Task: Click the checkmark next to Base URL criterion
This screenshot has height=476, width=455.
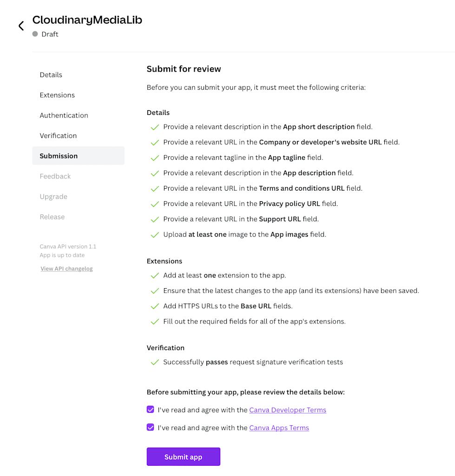Action: tap(155, 306)
